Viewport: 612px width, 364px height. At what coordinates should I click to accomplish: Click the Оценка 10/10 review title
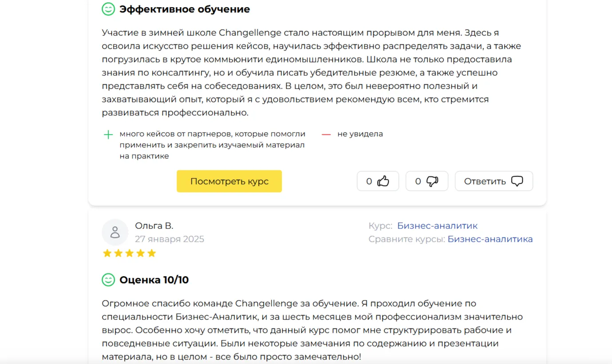pyautogui.click(x=154, y=280)
